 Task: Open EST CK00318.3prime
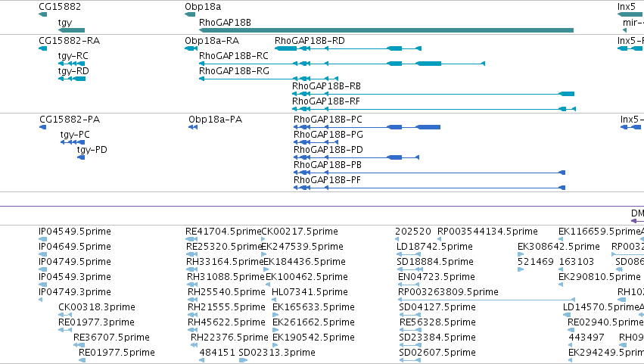pyautogui.click(x=97, y=308)
